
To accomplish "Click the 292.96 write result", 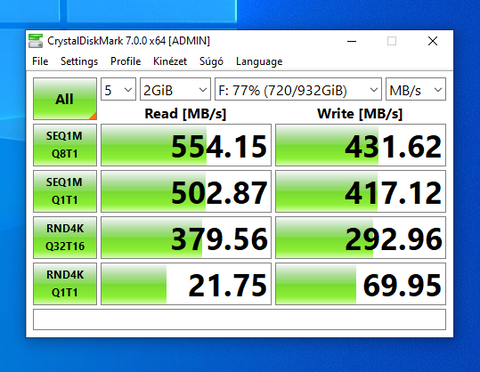I will click(x=360, y=237).
